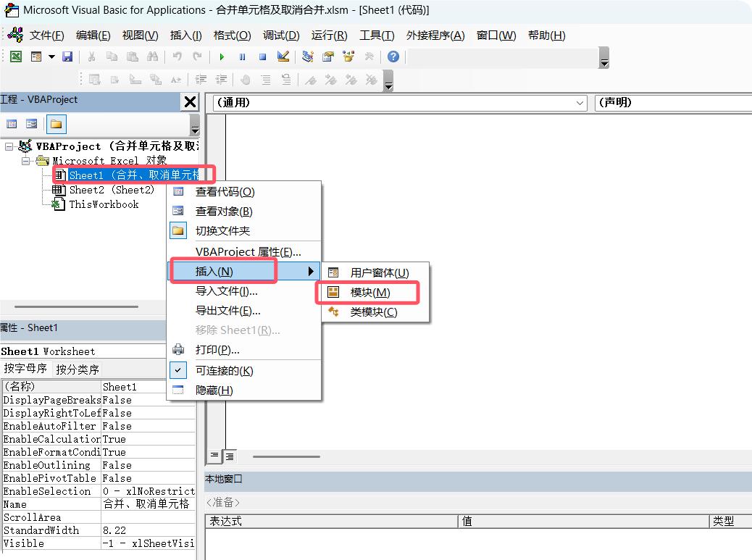Viewport: 752px width, 560px height.
Task: Choose 查看对象(B) from context menu
Action: point(243,212)
